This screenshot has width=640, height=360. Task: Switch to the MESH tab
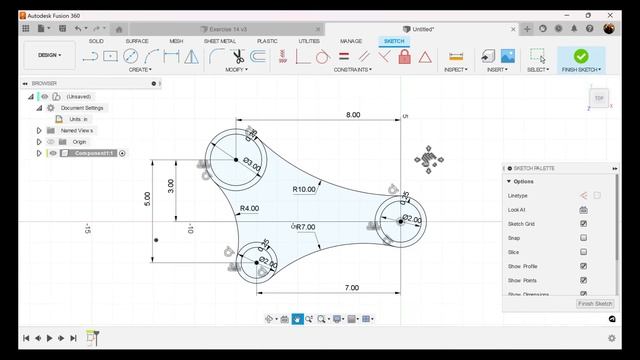[176, 41]
